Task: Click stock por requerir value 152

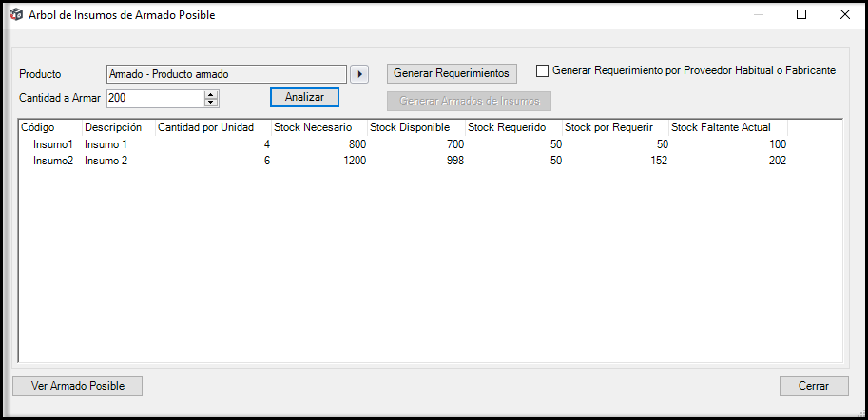Action: [659, 161]
